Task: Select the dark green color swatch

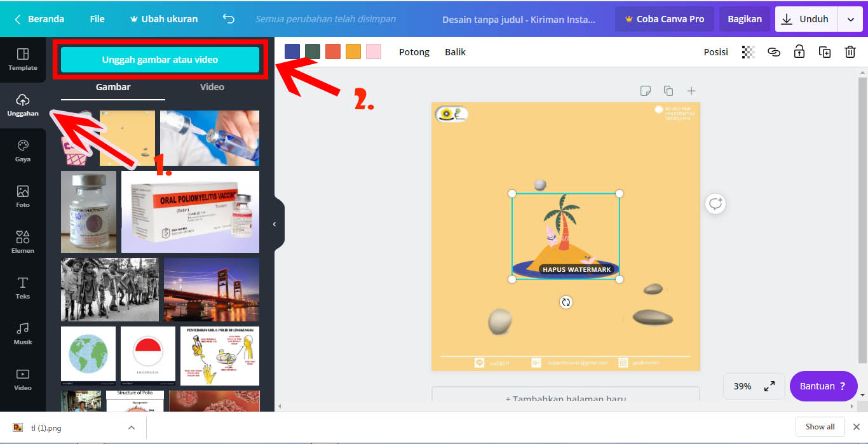Action: click(313, 51)
